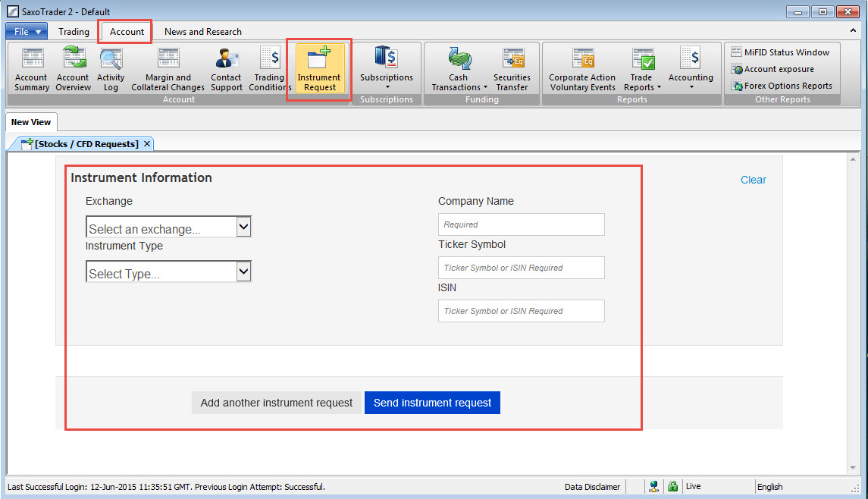Switch to the News and Research tab
This screenshot has height=499, width=868.
(x=202, y=32)
